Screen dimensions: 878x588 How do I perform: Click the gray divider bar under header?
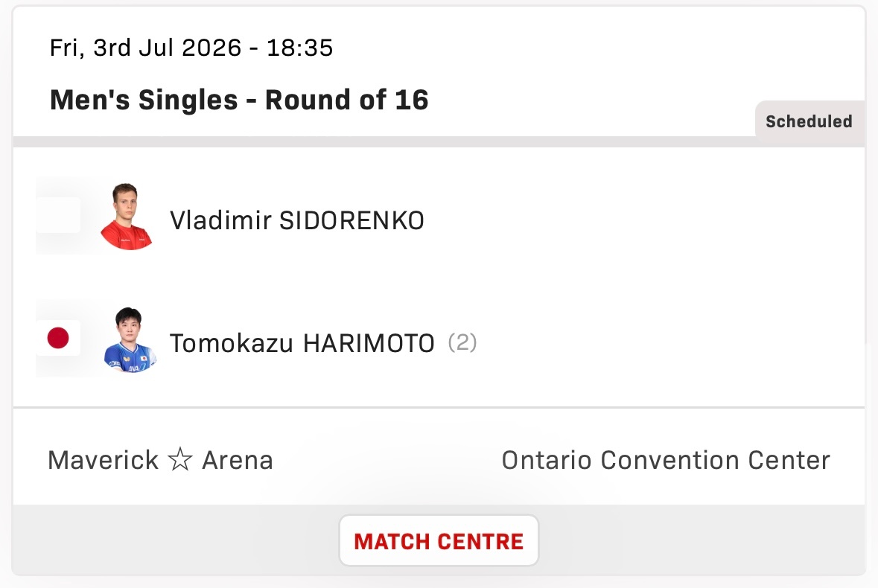point(384,141)
